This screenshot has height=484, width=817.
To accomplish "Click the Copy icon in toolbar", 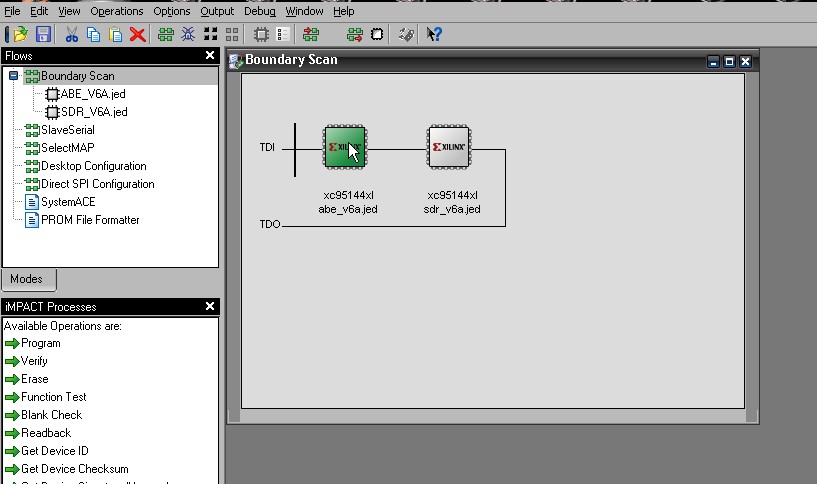I will click(x=93, y=34).
